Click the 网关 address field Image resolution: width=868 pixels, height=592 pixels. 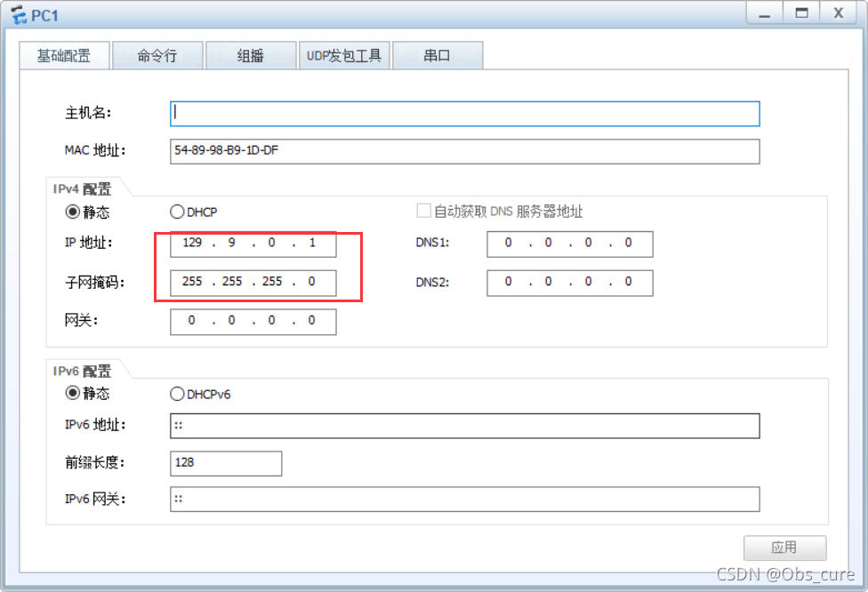point(253,322)
